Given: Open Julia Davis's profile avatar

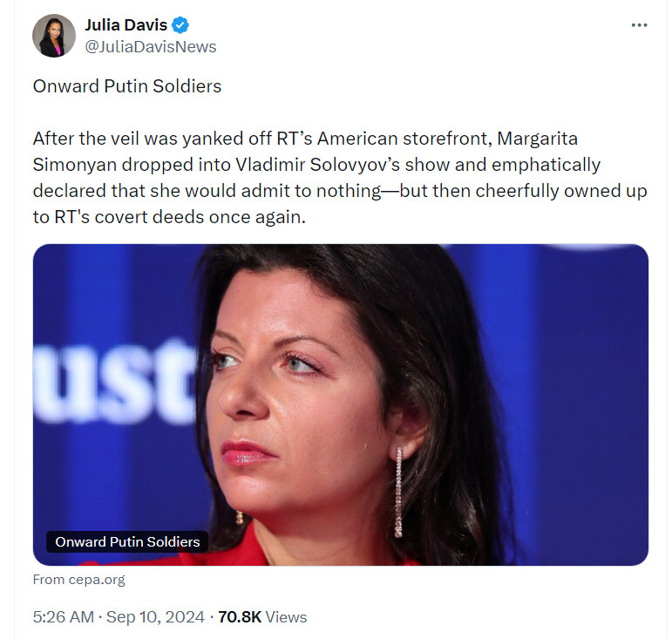Looking at the screenshot, I should click(54, 36).
